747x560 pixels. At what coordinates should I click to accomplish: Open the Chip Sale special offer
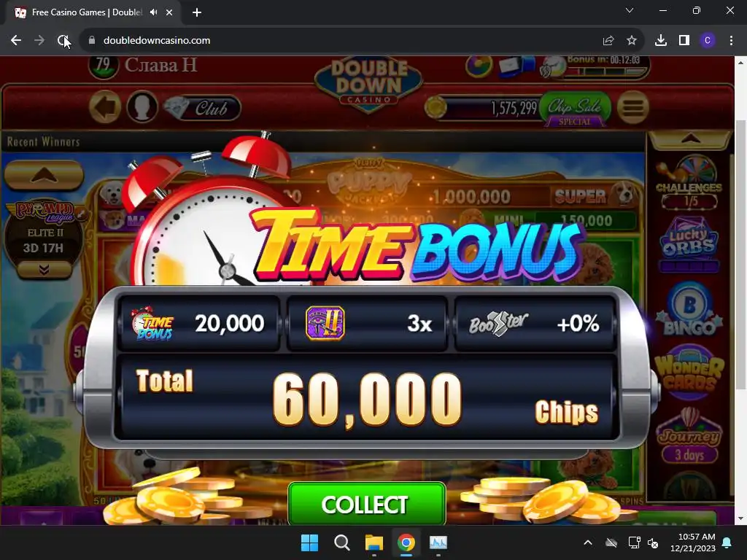(x=575, y=109)
